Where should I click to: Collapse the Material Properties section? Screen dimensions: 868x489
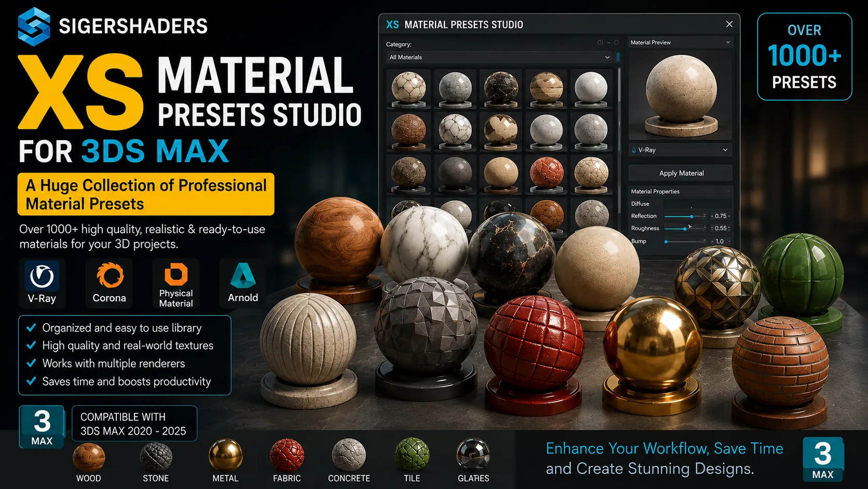click(728, 192)
